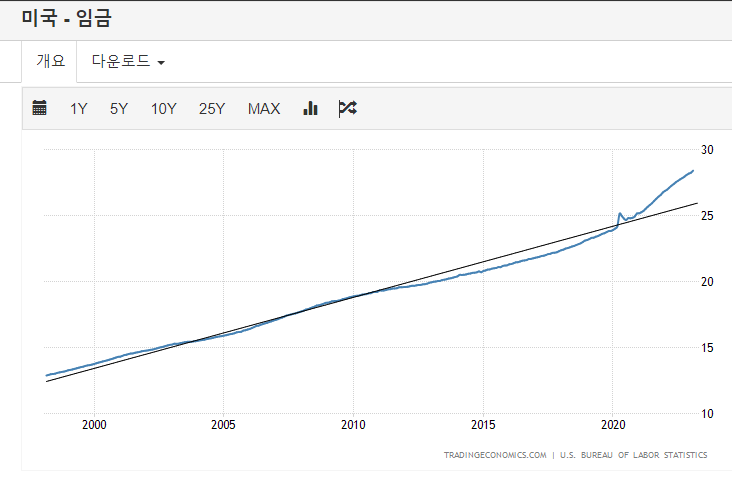
Task: Click the TRADINGECONOMICS.COM source text
Action: pyautogui.click(x=495, y=455)
